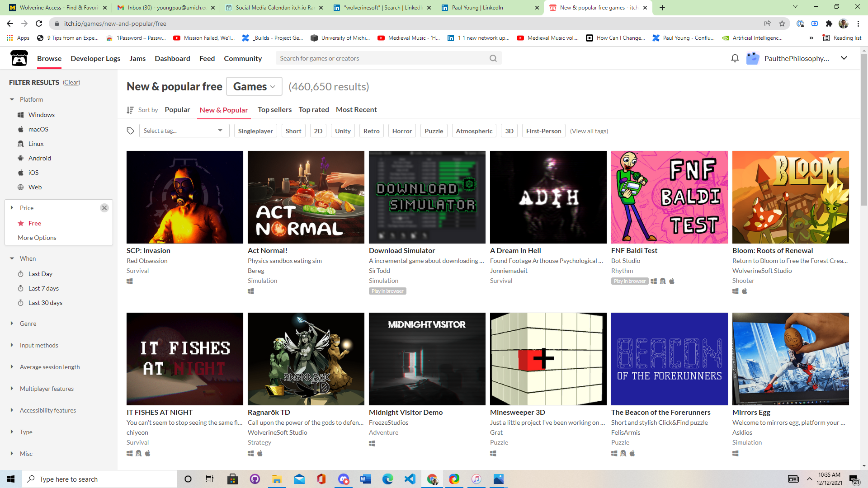
Task: Filter by Web platform
Action: [x=35, y=187]
